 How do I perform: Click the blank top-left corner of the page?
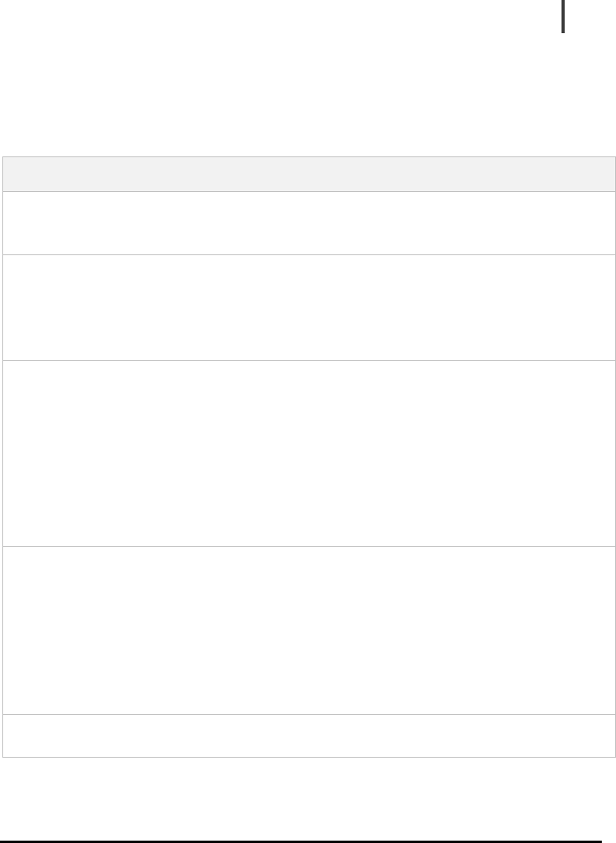24,24
